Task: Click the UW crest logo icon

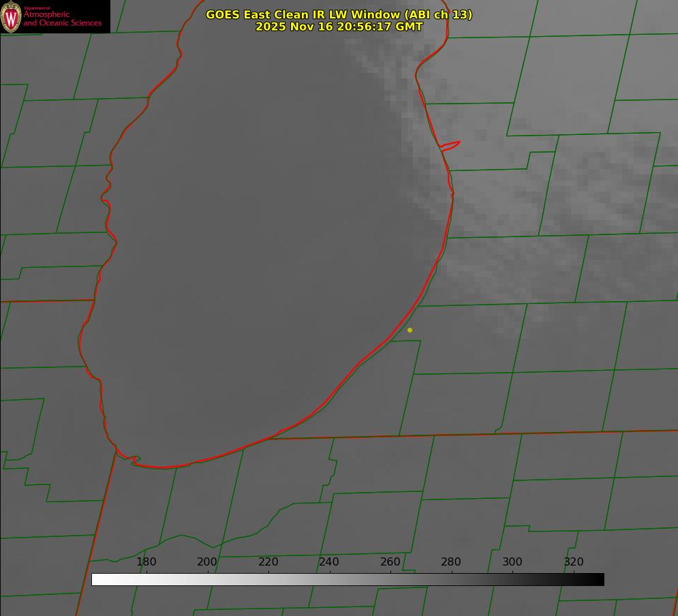Action: 11,16
